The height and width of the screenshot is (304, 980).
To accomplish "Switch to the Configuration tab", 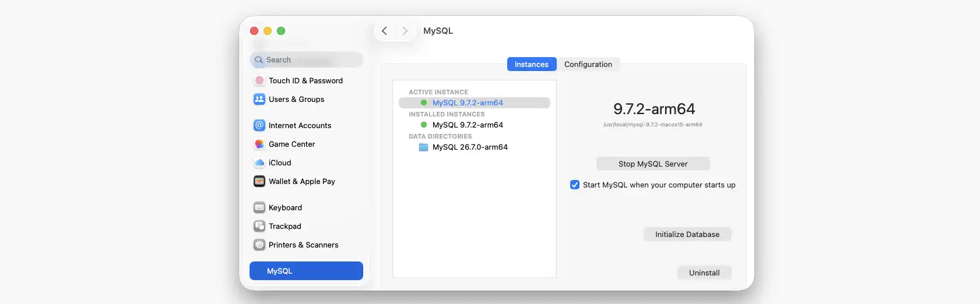I will [x=588, y=64].
